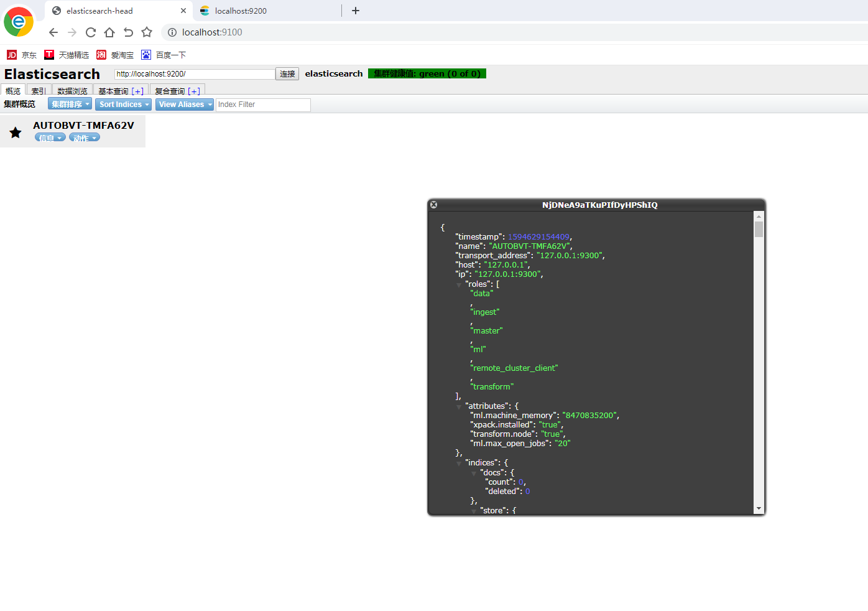This screenshot has width=868, height=611.
Task: Click the popup vertical scrollbar thumb
Action: [759, 229]
